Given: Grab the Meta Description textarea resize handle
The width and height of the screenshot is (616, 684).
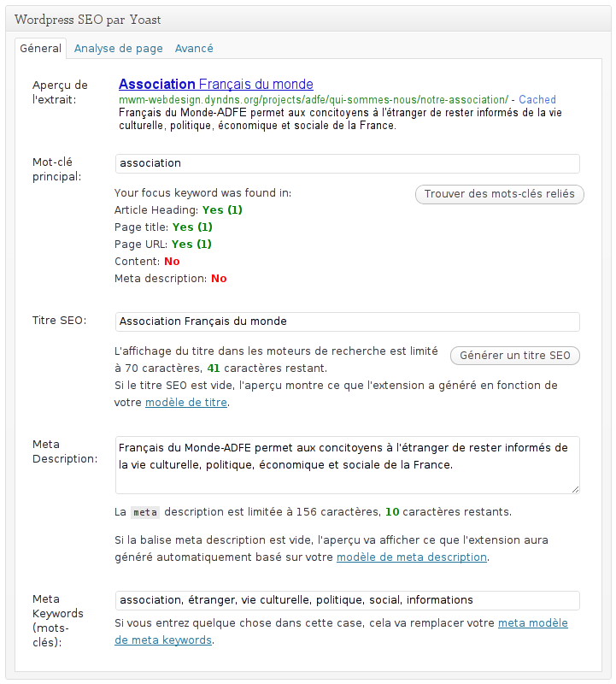Looking at the screenshot, I should point(575,489).
